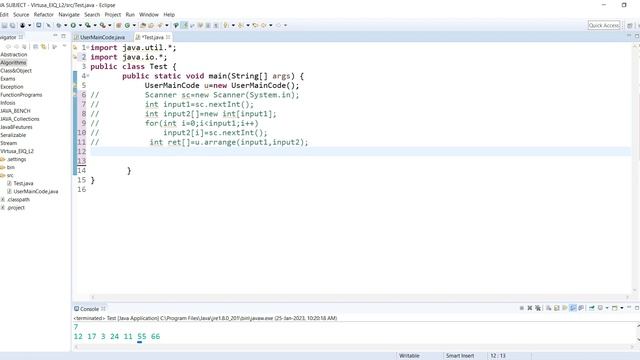Select the src folder in Navigator

(x=10, y=175)
